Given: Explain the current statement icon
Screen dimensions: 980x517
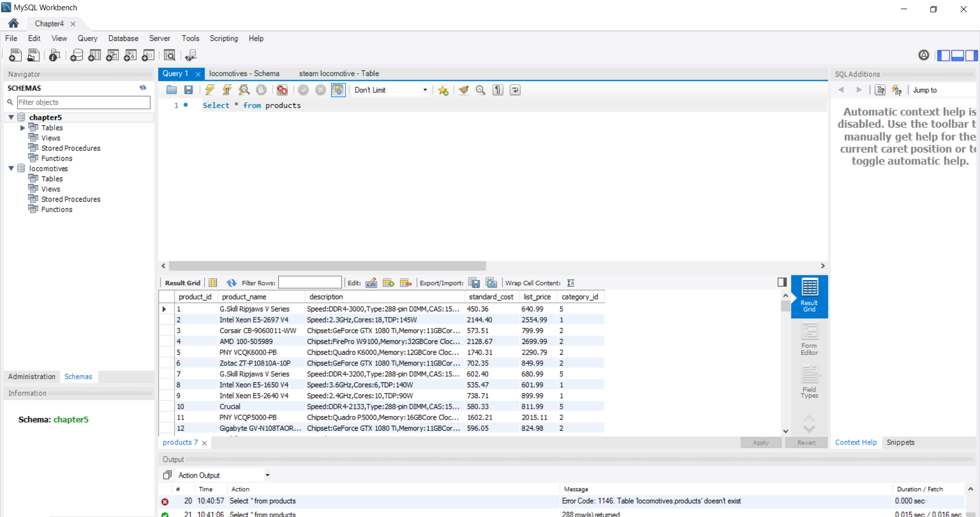Looking at the screenshot, I should pyautogui.click(x=244, y=90).
